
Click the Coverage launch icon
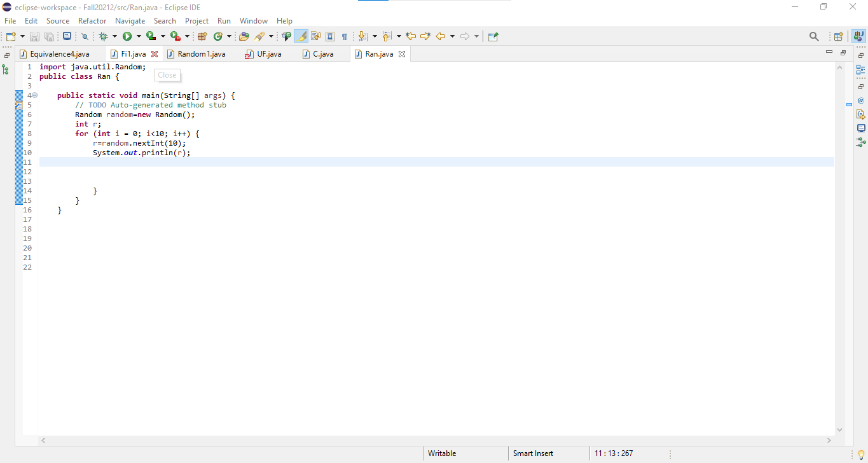coord(151,36)
